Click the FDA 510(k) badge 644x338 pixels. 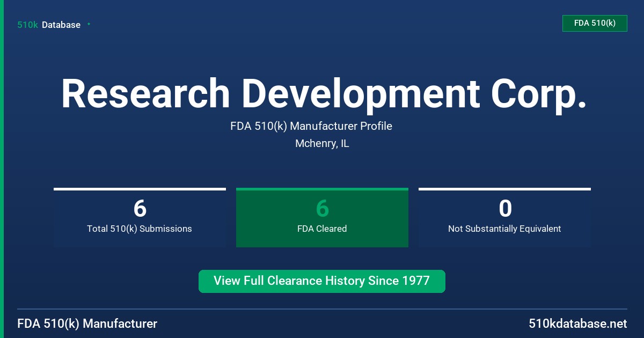tap(595, 23)
